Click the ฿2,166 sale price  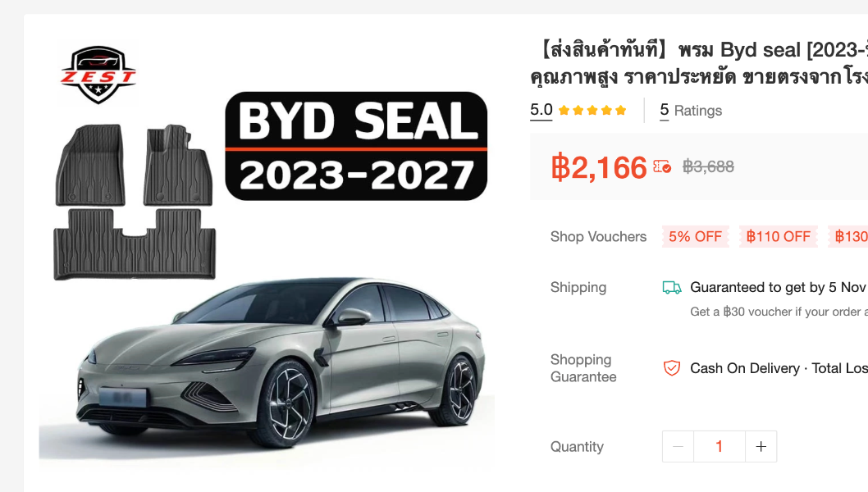click(599, 167)
